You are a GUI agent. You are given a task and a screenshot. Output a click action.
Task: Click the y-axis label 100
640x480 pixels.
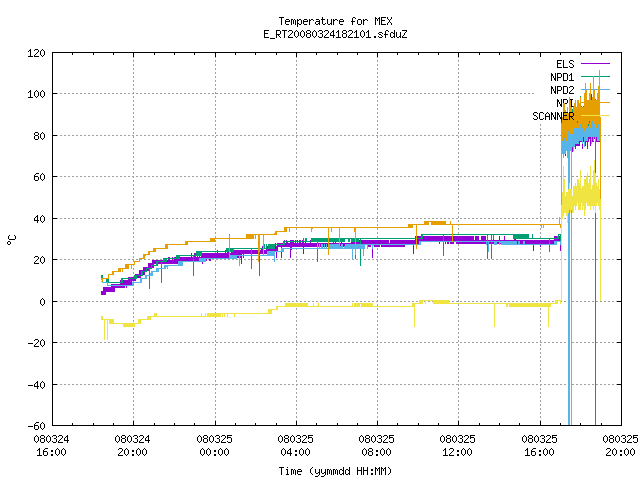36,94
